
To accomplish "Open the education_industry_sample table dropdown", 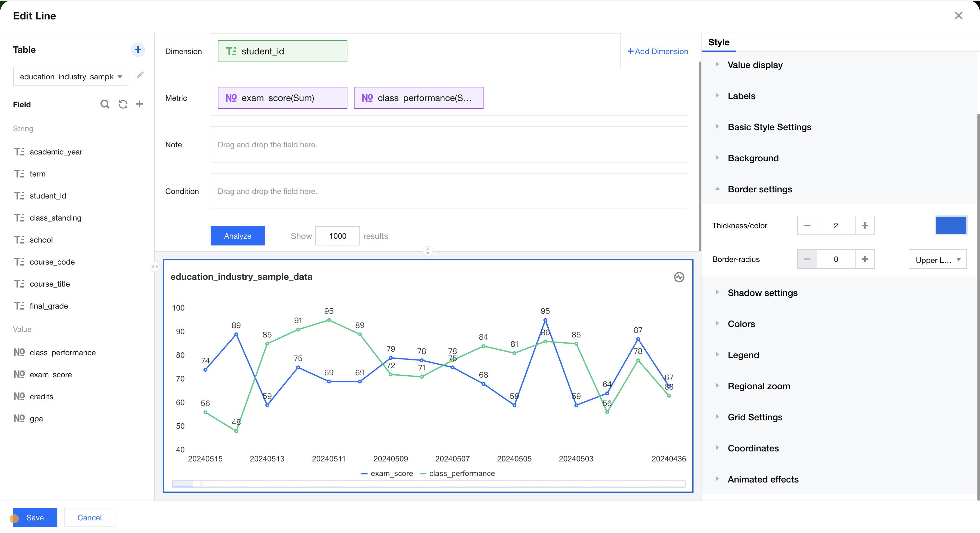I will pos(70,76).
